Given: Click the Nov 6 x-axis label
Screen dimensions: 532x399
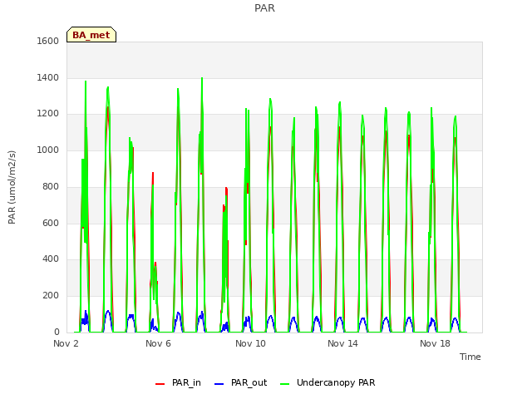Looking at the screenshot, I should coord(158,343).
